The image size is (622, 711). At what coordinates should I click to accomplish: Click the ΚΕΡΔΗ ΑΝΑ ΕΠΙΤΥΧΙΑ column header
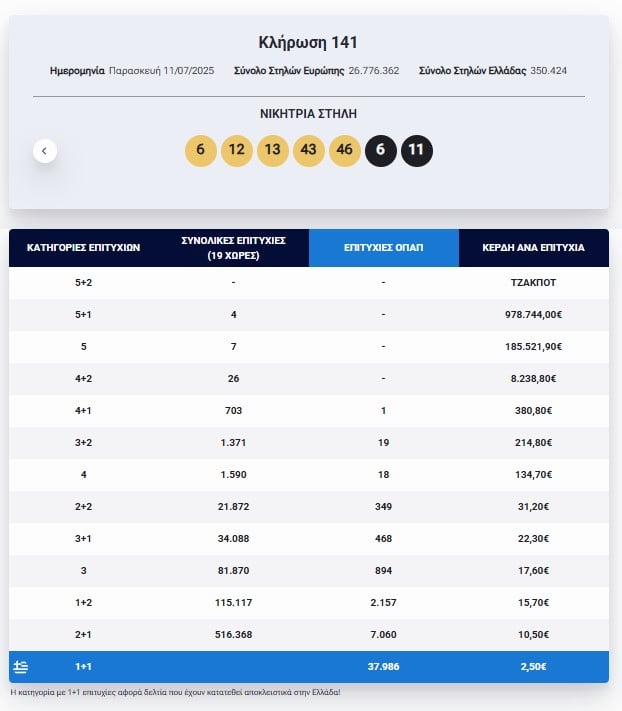534,248
